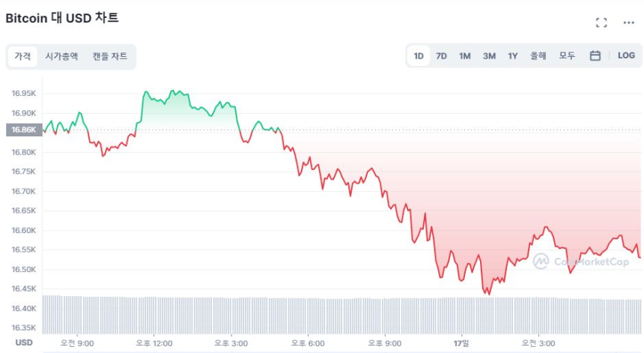The width and height of the screenshot is (644, 353).
Task: Click the Bitcoin 대 USD 차트 title
Action: pos(62,18)
